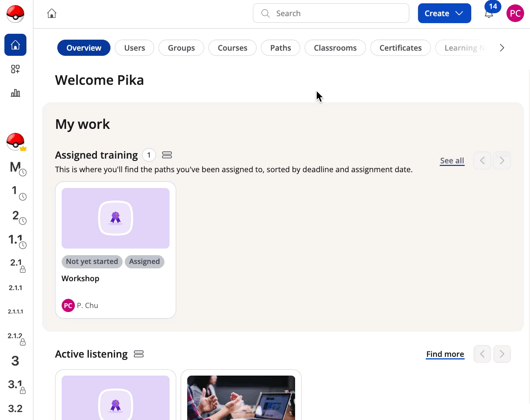Switch to the Groups tab
Viewport: 530px width, 420px height.
click(181, 48)
